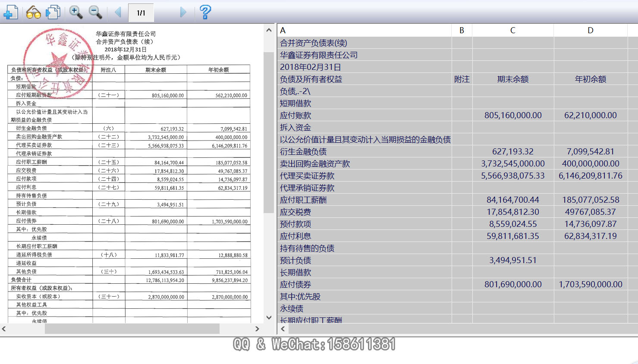Image resolution: width=638 pixels, height=364 pixels.
Task: Select the spreadsheet cell '14,736,097.87'
Action: point(591,224)
